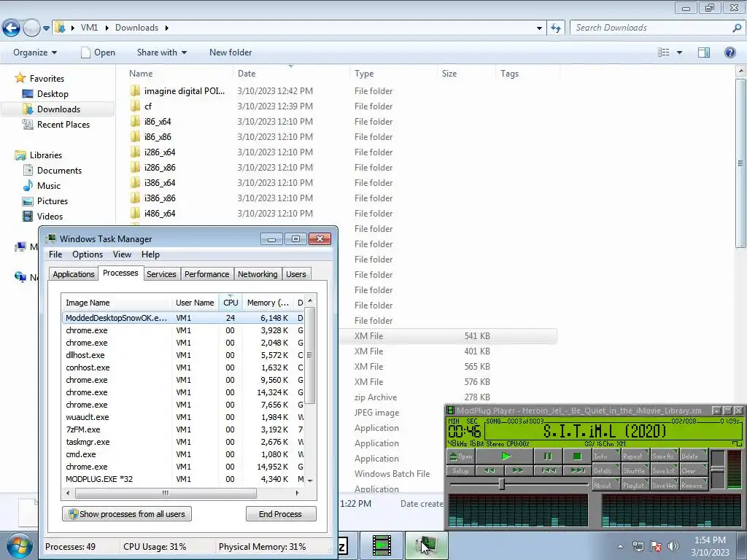747x560 pixels.
Task: Open the Services tab in Task Manager
Action: pos(161,274)
